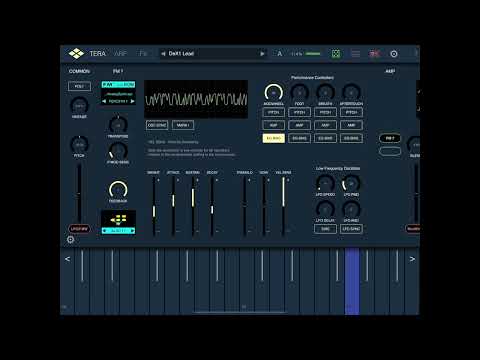Open the DeX1 Lead preset selector
Screen dimensions: 480x360
[213, 54]
